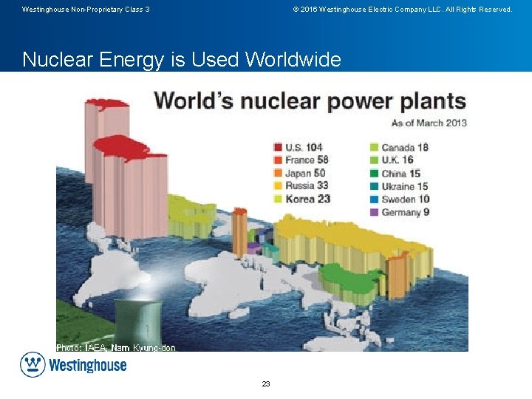Select the text 'Ukraine 15'
Screen dimensions: 532x399
coord(404,186)
